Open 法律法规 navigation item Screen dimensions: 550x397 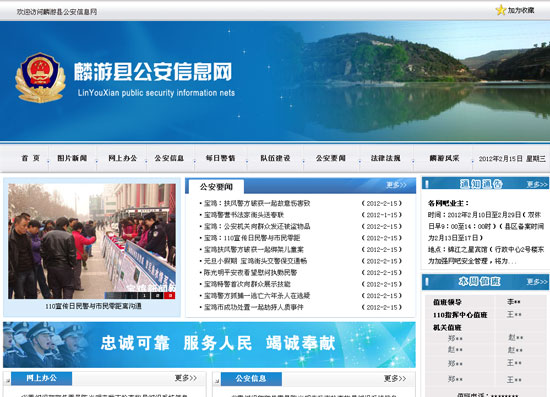385,158
